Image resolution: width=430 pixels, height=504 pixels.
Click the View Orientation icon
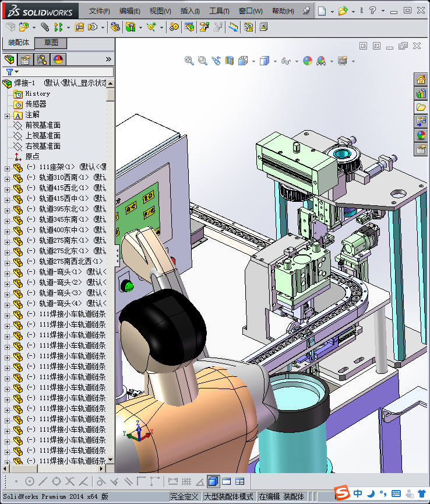(x=243, y=61)
